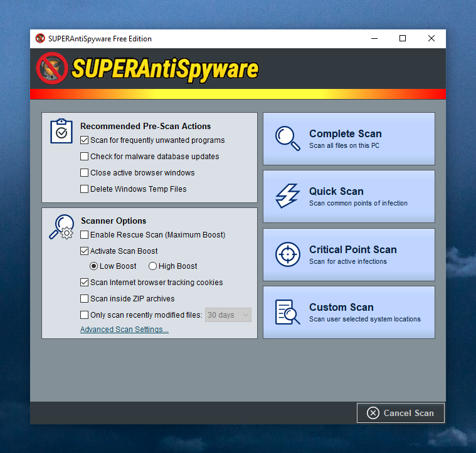Click the Scanner Options heading
This screenshot has height=453, width=476.
pyautogui.click(x=114, y=221)
